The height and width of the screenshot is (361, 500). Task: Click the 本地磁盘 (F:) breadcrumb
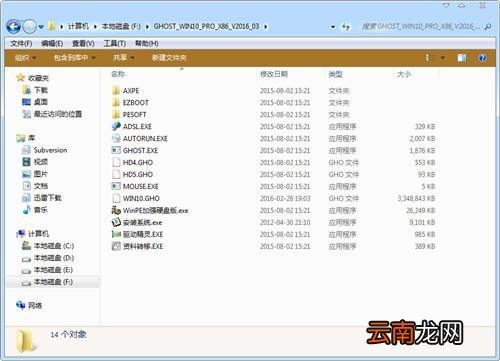coord(121,26)
